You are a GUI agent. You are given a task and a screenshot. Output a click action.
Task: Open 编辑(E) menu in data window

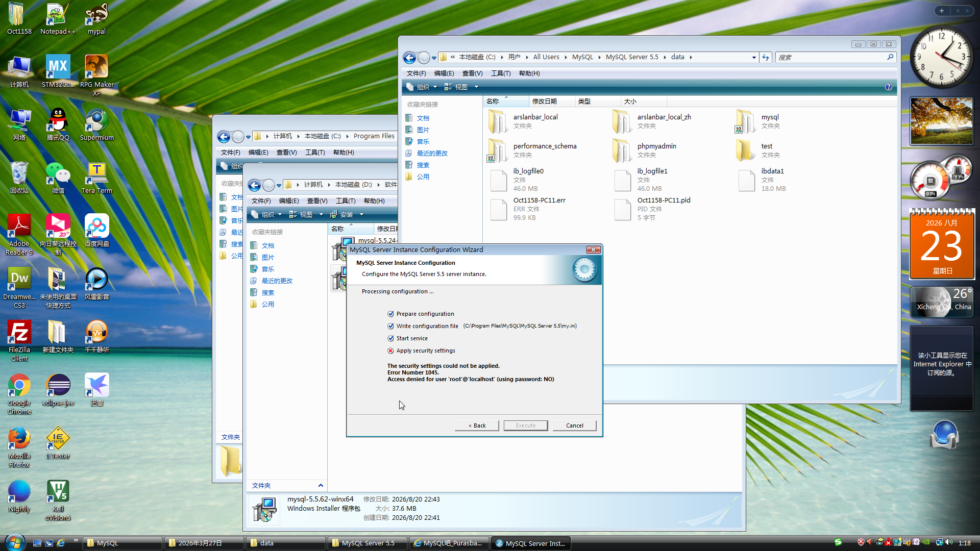pyautogui.click(x=444, y=73)
